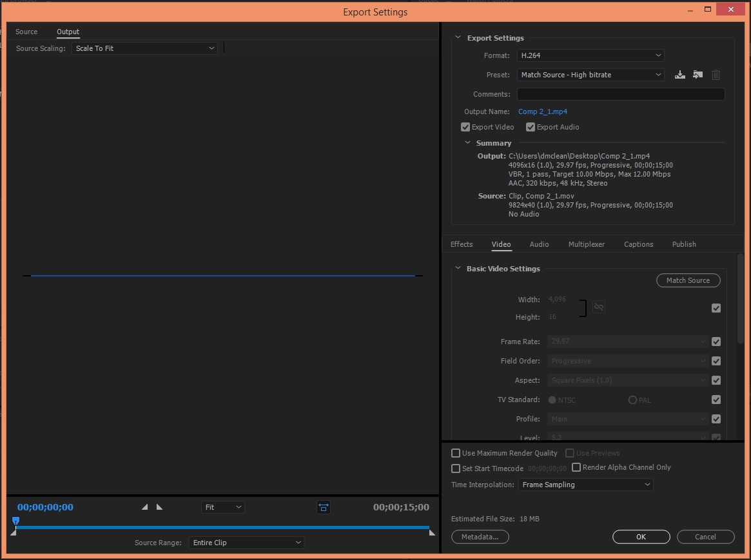Screen dimensions: 751x560
Task: Set In Point marker icon
Action: pos(144,507)
